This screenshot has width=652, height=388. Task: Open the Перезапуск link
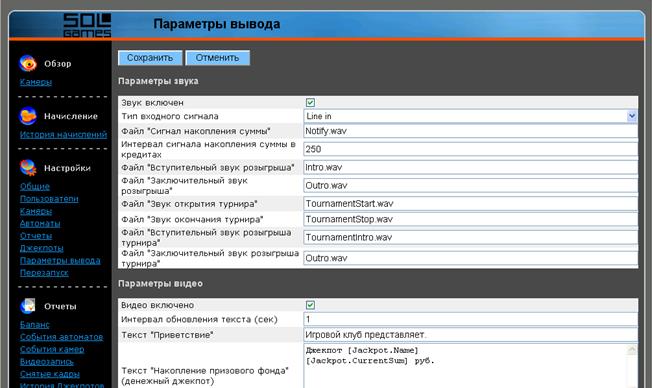(x=44, y=273)
